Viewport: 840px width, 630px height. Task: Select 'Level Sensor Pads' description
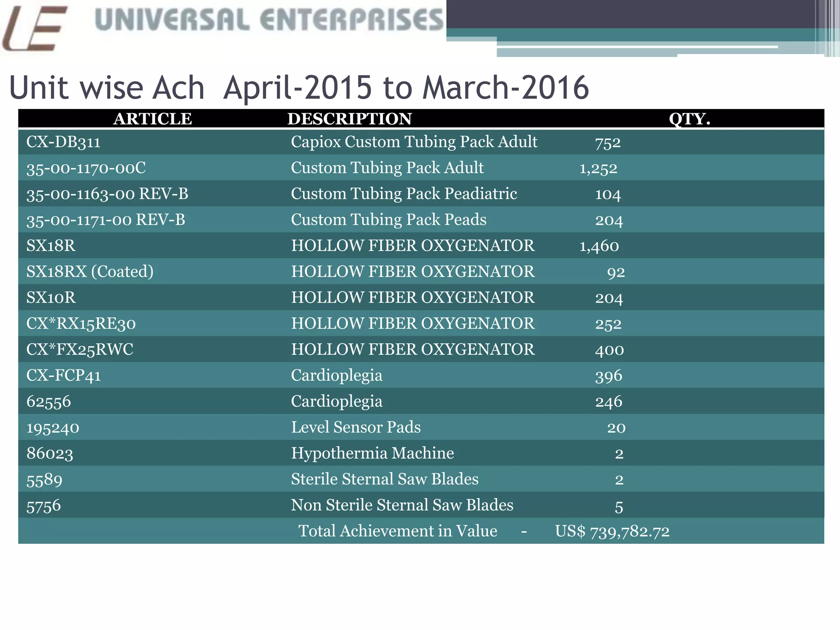click(356, 427)
